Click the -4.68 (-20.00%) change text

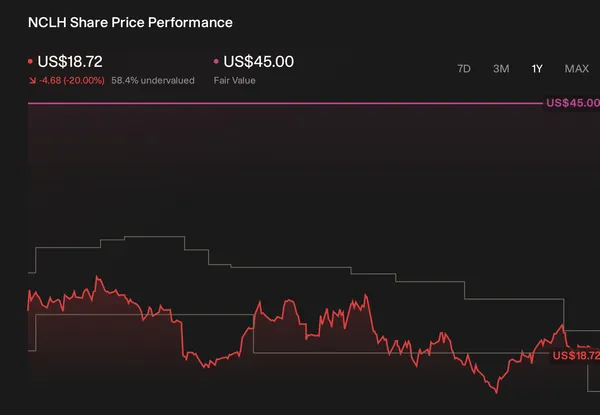click(72, 81)
